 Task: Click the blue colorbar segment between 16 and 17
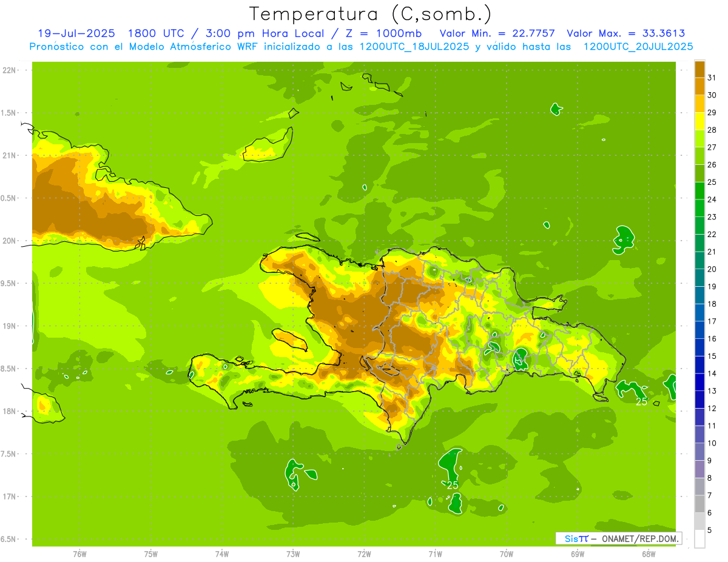(699, 330)
